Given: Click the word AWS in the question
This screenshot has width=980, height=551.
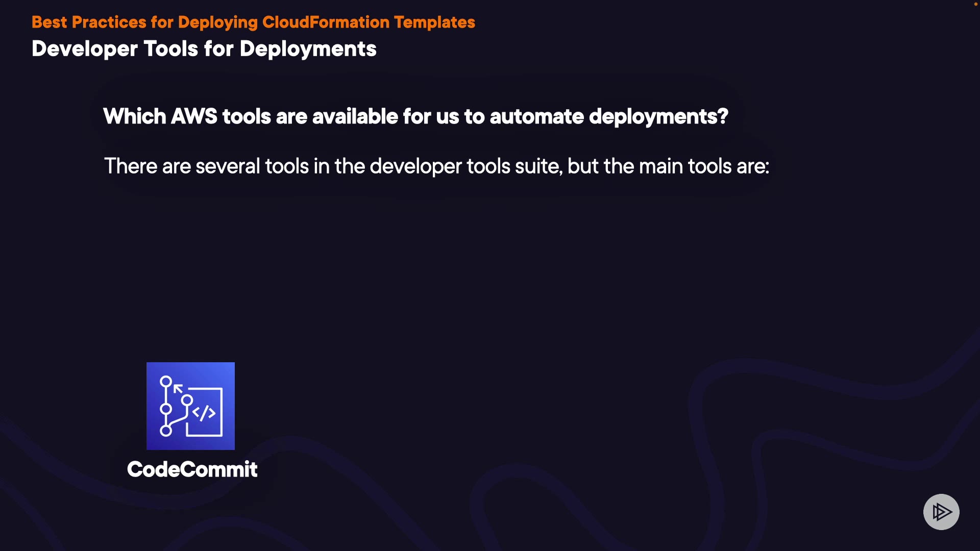Looking at the screenshot, I should pos(194,117).
